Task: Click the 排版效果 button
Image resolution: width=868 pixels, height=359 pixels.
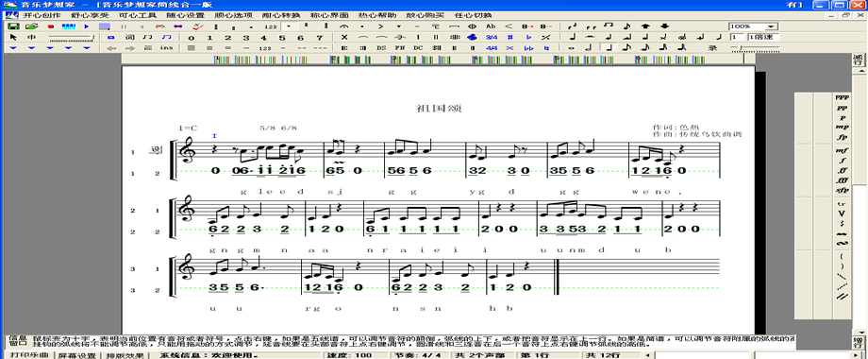Action: click(x=125, y=355)
